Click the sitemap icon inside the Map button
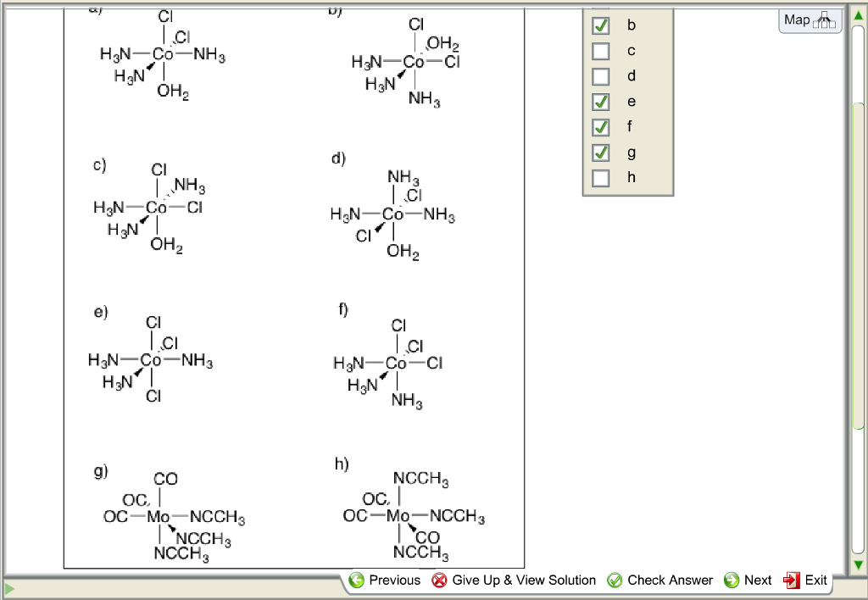868x600 pixels. (823, 20)
